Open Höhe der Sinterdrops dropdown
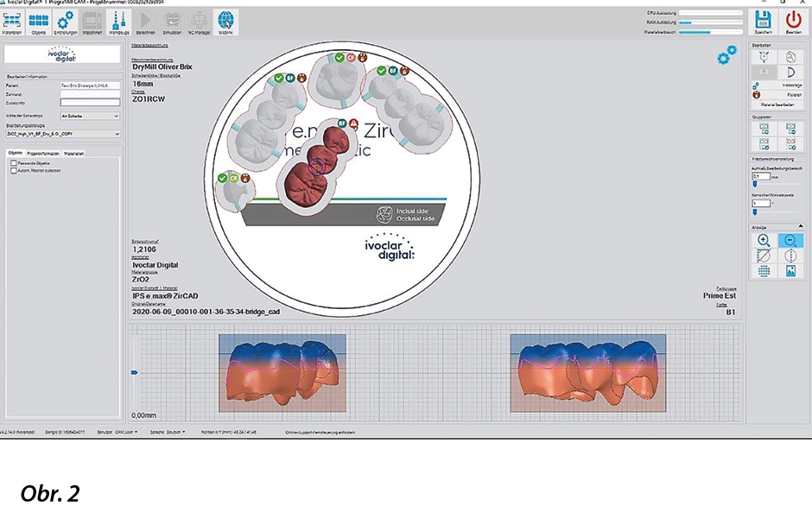Viewport: 812px width, 518px height. click(90, 116)
